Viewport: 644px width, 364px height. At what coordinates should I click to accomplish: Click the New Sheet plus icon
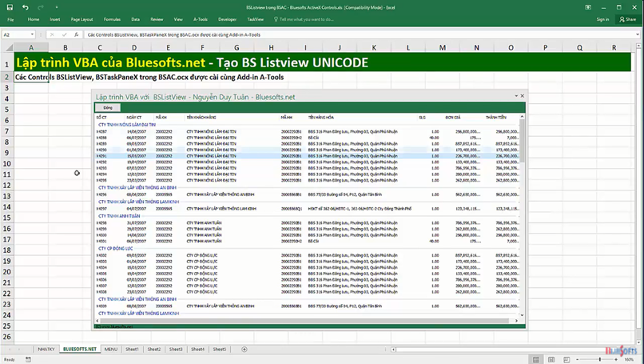pyautogui.click(x=244, y=349)
